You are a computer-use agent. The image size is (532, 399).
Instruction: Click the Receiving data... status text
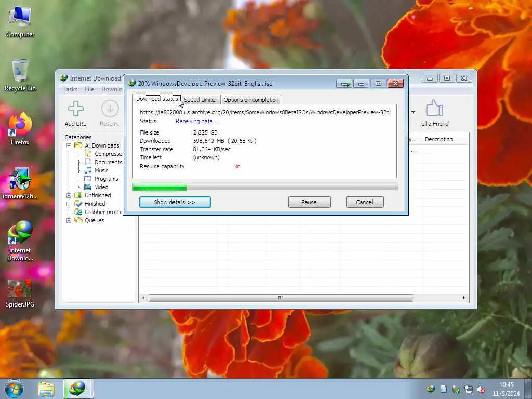(197, 121)
